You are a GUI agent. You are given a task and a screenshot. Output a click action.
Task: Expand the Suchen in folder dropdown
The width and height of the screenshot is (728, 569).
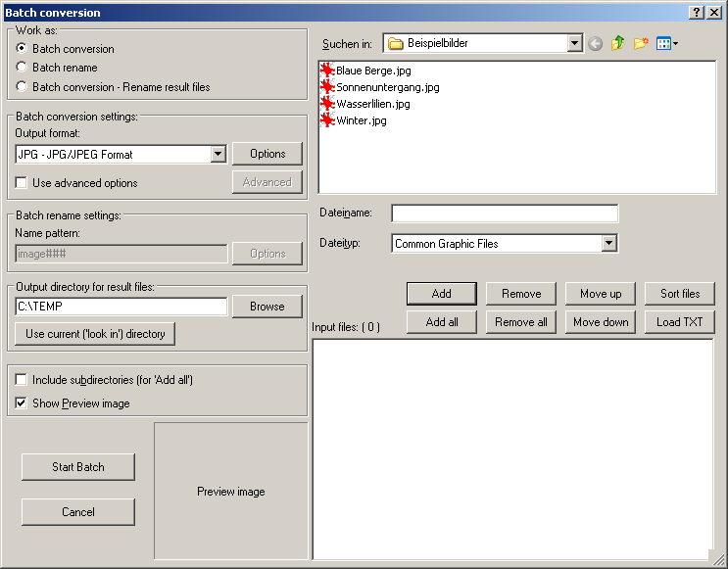[574, 44]
